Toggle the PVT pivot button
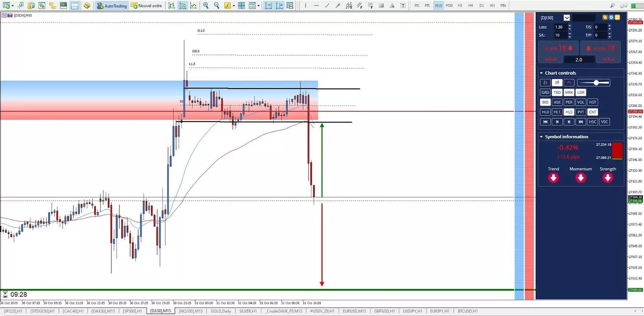This screenshot has height=316, width=644. 581,112
